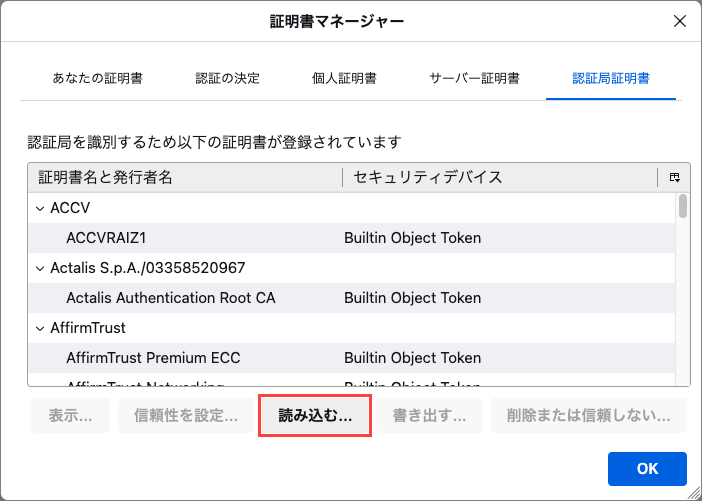Viewport: 702px width, 501px height.
Task: Open the column picker icon in list header
Action: 674,178
